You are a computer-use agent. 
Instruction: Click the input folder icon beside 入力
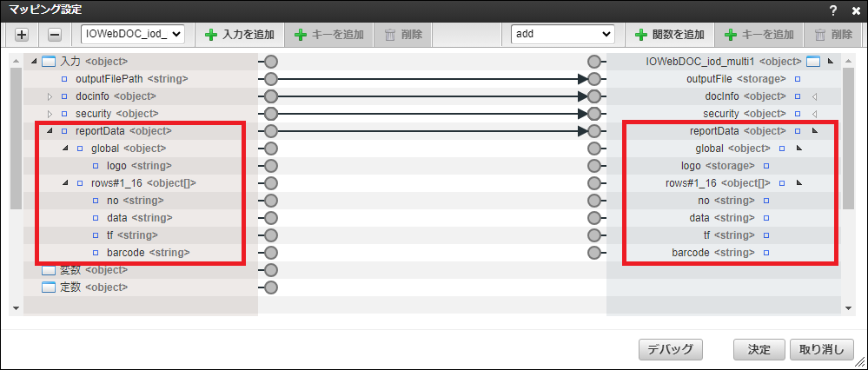[x=49, y=62]
